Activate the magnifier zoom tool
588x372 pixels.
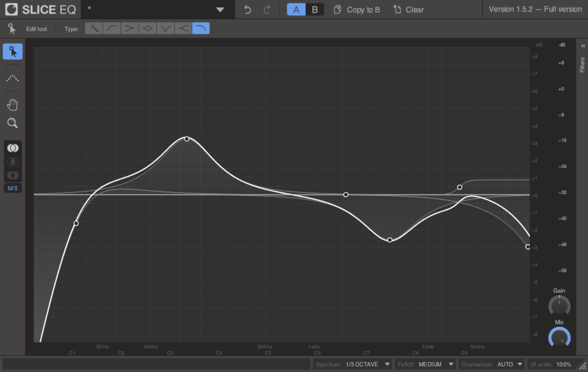pyautogui.click(x=12, y=123)
